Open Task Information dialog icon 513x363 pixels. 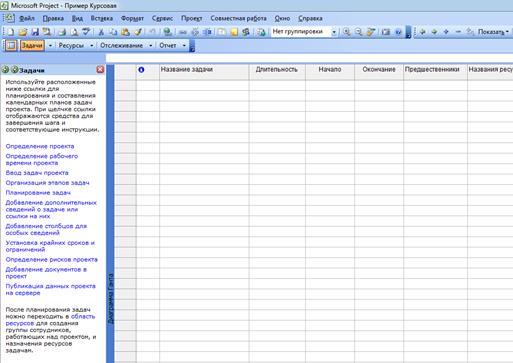(x=222, y=32)
